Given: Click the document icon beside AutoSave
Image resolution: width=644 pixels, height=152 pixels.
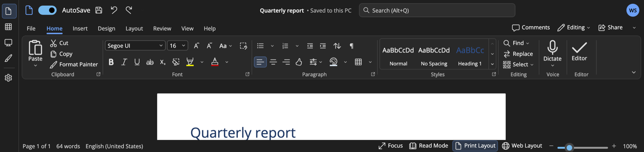Looking at the screenshot, I should 29,10.
